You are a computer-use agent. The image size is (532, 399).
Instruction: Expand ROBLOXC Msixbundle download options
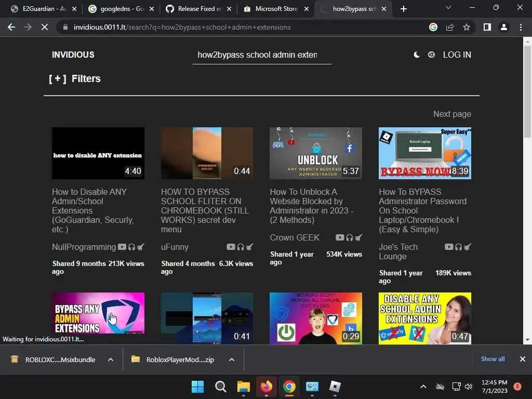(111, 360)
